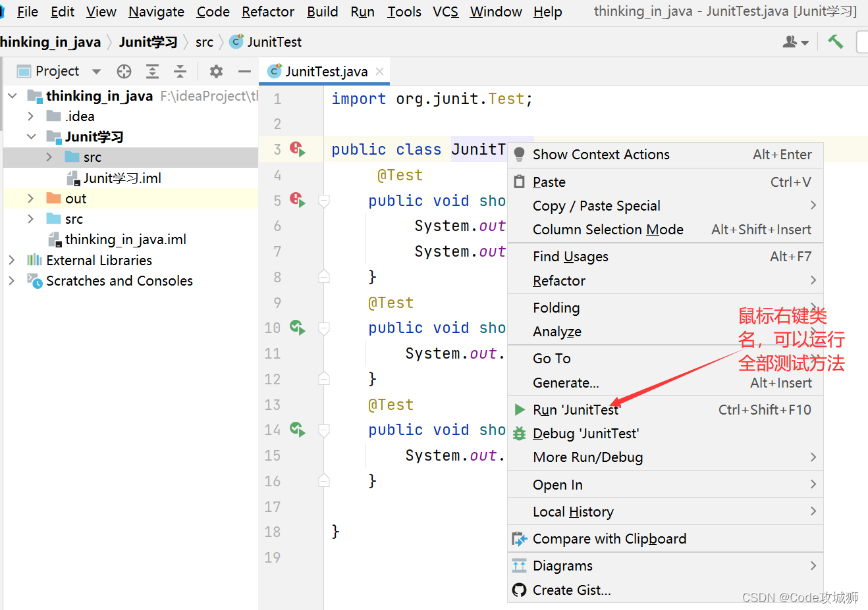Expand External Libraries node
The width and height of the screenshot is (868, 610).
pos(12,260)
